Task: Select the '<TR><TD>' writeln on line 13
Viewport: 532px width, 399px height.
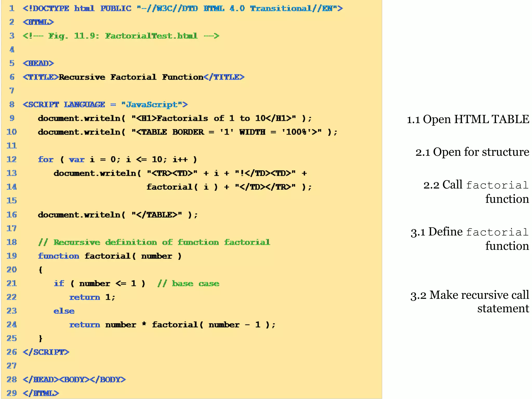Action: click(x=180, y=173)
